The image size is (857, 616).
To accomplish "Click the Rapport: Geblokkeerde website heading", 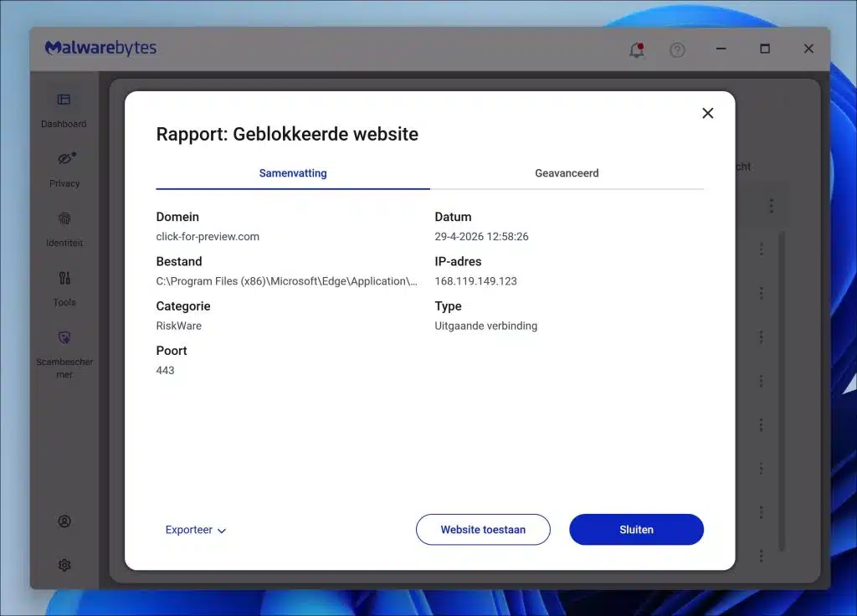I will [x=287, y=135].
